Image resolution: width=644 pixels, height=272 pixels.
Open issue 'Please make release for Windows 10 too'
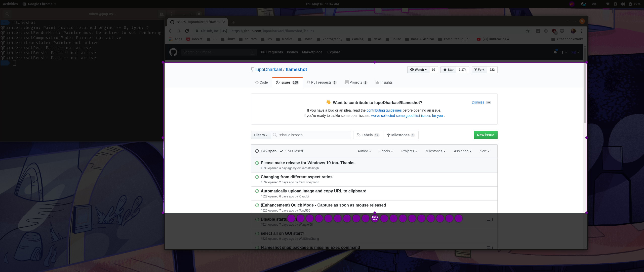coord(308,163)
